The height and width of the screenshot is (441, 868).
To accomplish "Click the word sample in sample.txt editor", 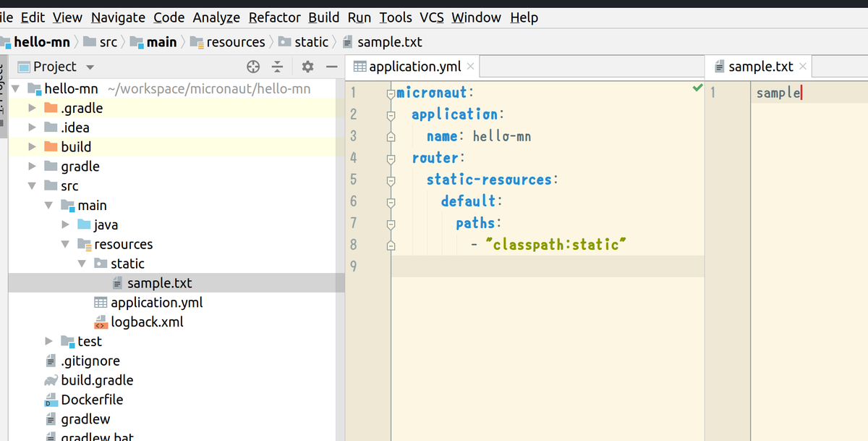I will pyautogui.click(x=778, y=93).
